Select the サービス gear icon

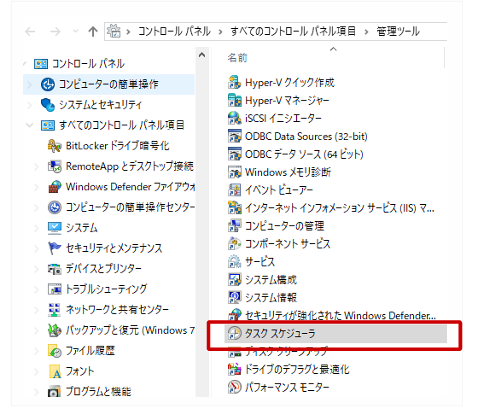click(x=234, y=262)
